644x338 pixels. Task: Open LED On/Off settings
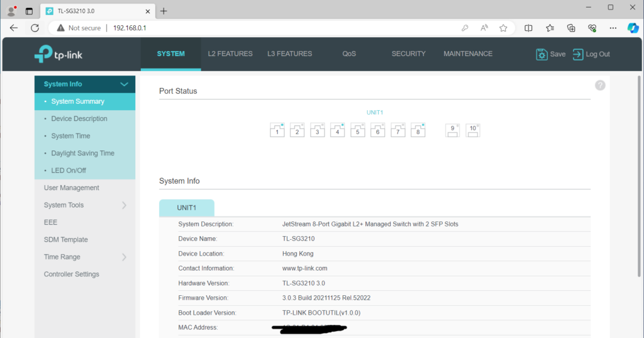85,171
